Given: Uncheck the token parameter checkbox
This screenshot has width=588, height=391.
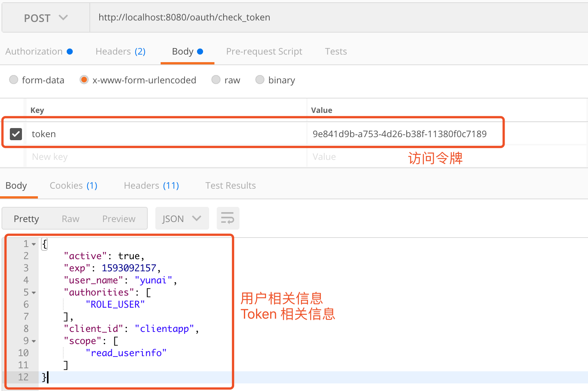Looking at the screenshot, I should [x=16, y=134].
